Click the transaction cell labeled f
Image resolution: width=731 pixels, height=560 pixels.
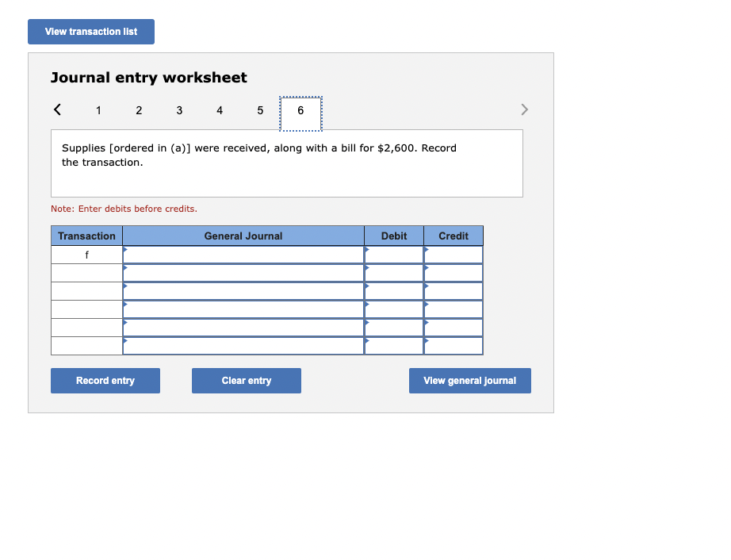tap(86, 255)
